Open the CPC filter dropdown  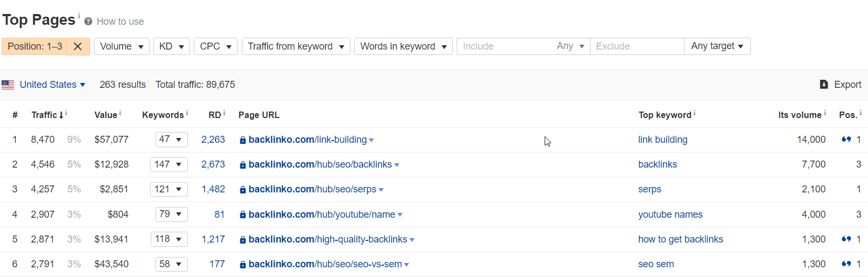pyautogui.click(x=216, y=46)
